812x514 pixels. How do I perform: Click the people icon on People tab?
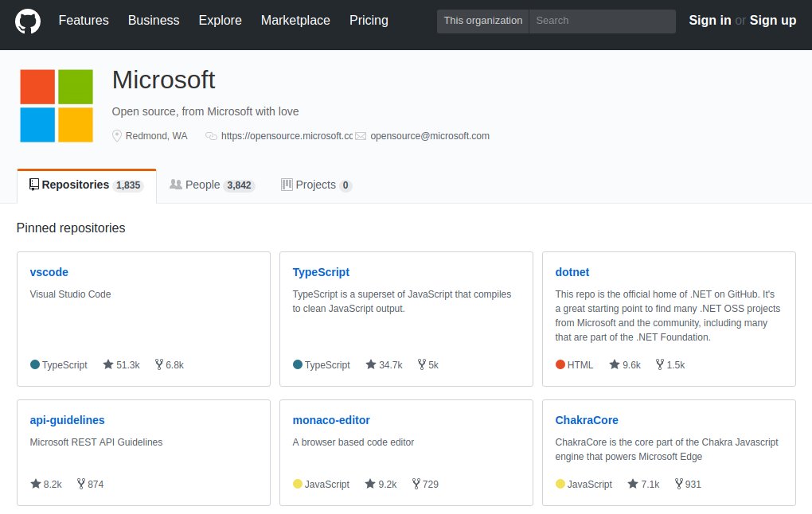[x=176, y=185]
